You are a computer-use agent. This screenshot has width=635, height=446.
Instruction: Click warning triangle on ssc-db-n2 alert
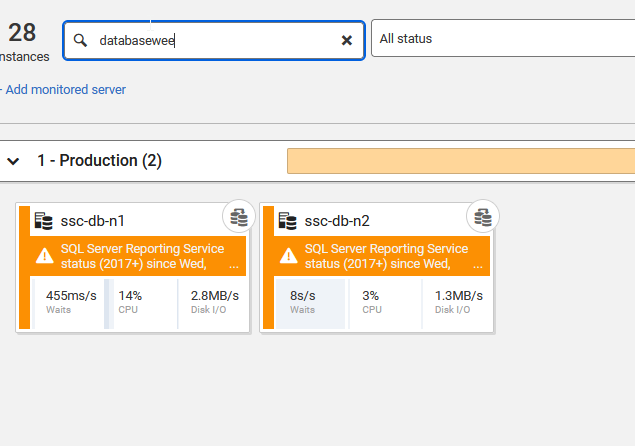(x=288, y=256)
